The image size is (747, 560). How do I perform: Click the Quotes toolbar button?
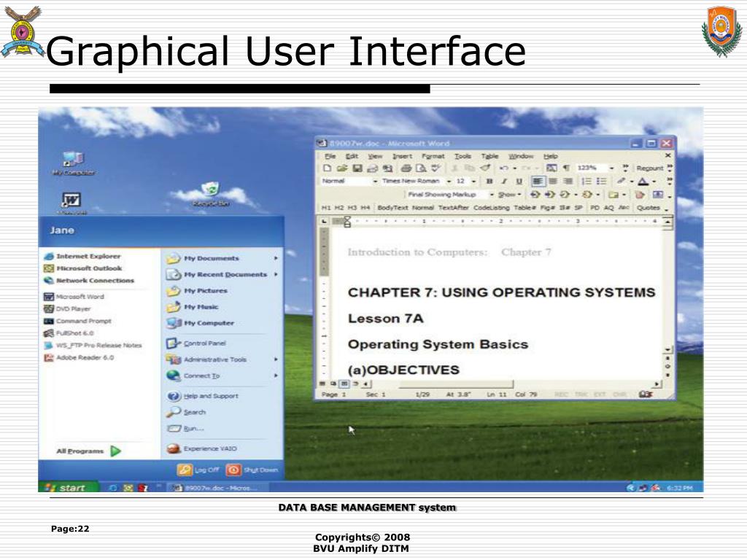pyautogui.click(x=648, y=208)
